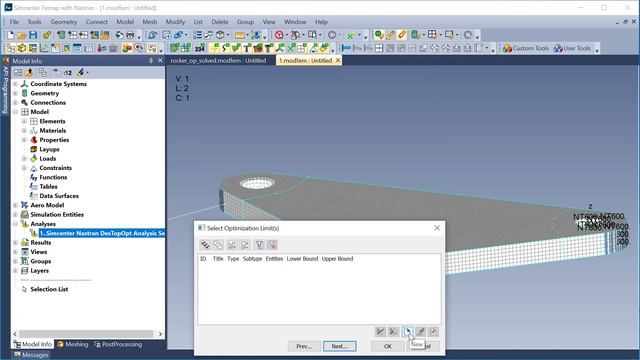Click the 234 numbering icon in the toolbar
The image size is (640, 360).
click(200, 48)
